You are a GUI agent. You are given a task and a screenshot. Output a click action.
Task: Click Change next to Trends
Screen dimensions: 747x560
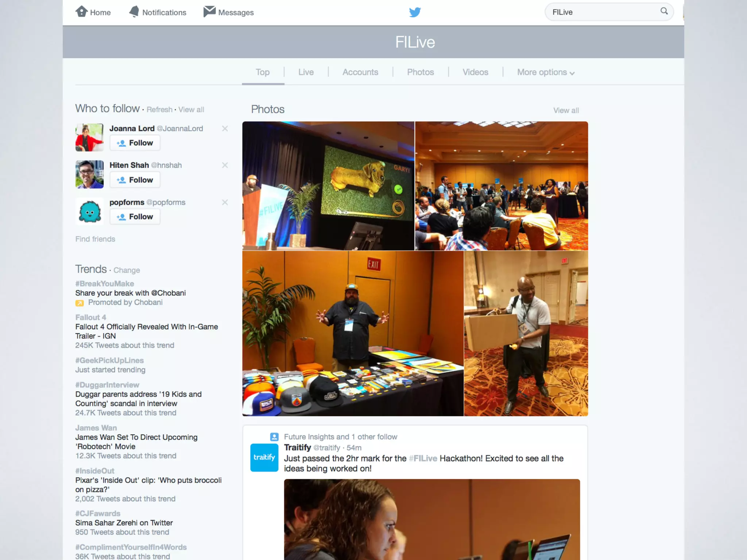coord(127,271)
